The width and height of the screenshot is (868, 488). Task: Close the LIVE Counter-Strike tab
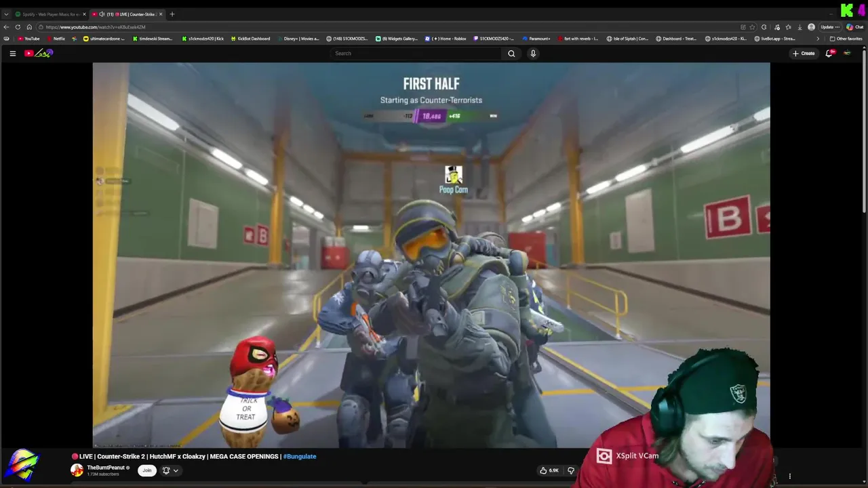point(161,14)
